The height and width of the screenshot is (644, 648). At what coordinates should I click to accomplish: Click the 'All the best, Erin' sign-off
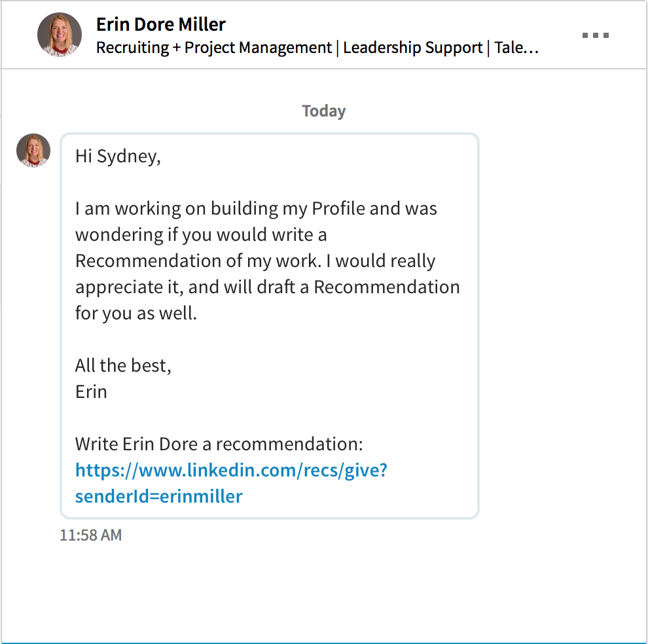click(x=122, y=378)
